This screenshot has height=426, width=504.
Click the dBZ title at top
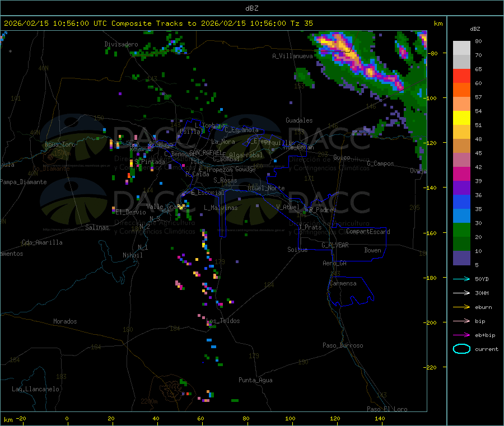(251, 8)
